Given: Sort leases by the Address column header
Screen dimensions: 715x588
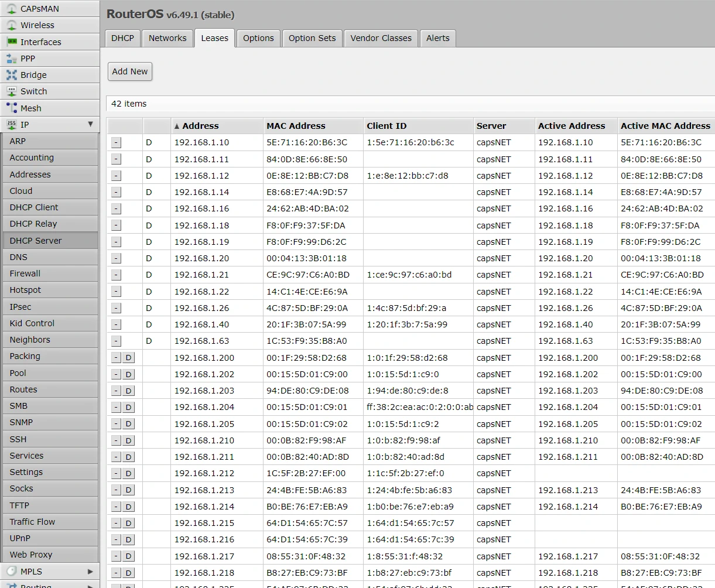Looking at the screenshot, I should tap(200, 126).
